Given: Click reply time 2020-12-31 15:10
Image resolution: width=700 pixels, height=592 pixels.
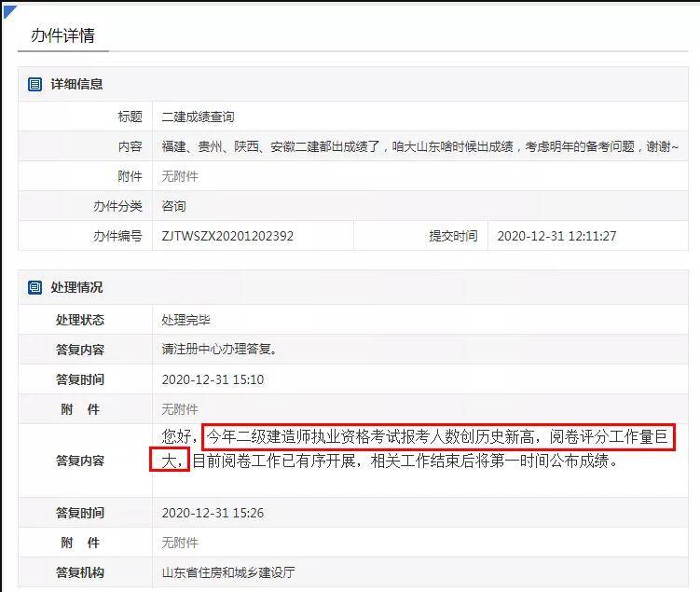Looking at the screenshot, I should click(213, 379).
